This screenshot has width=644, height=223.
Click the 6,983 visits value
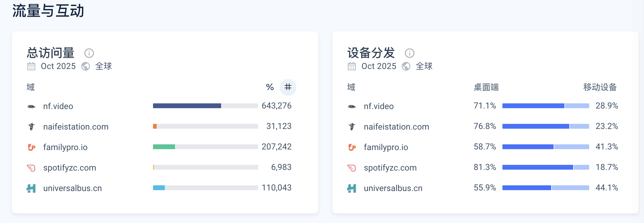pyautogui.click(x=281, y=167)
